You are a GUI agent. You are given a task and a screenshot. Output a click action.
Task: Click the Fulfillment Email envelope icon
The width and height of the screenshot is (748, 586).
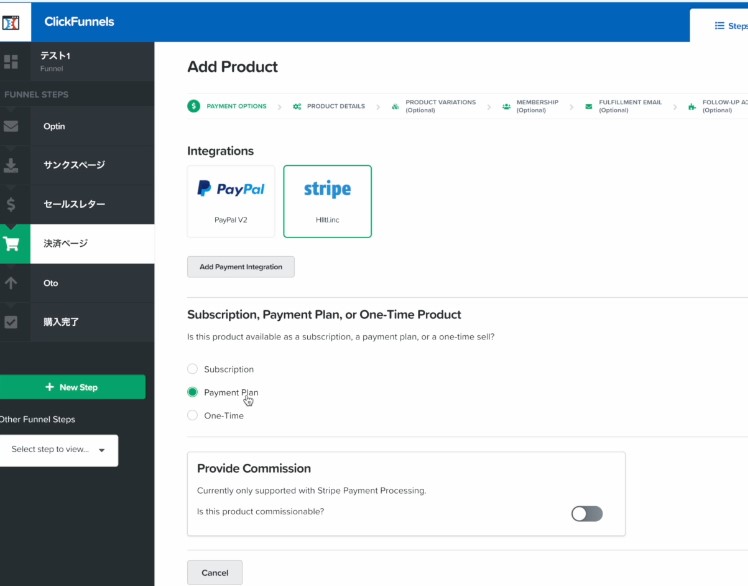click(x=589, y=106)
